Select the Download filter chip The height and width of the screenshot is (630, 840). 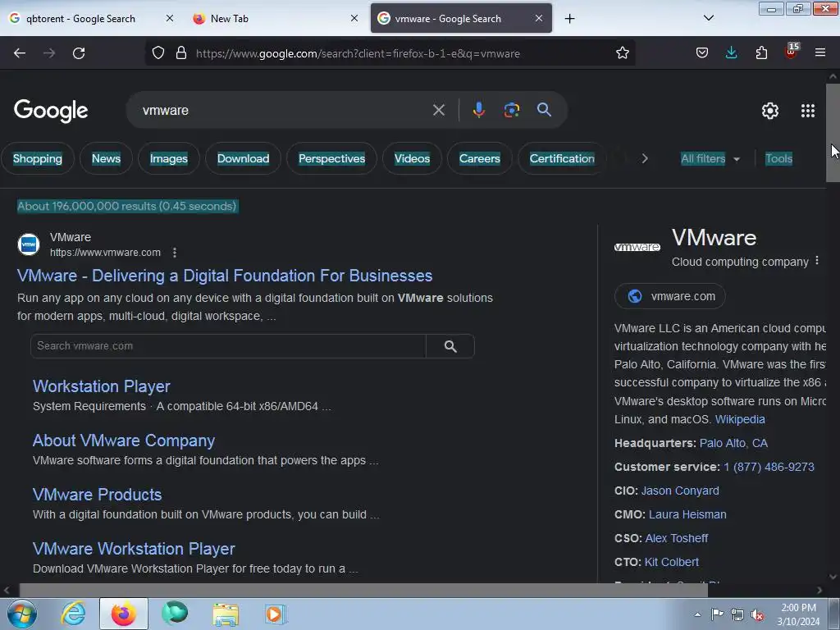[x=243, y=158]
